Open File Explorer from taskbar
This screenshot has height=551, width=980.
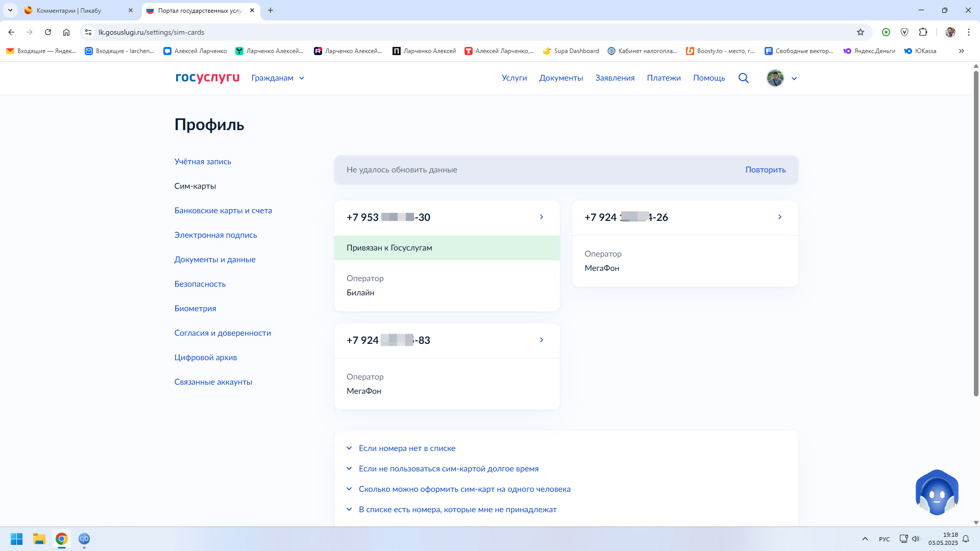tap(39, 539)
